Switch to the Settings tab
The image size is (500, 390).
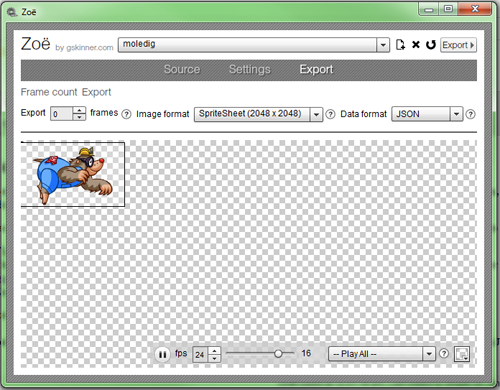250,69
